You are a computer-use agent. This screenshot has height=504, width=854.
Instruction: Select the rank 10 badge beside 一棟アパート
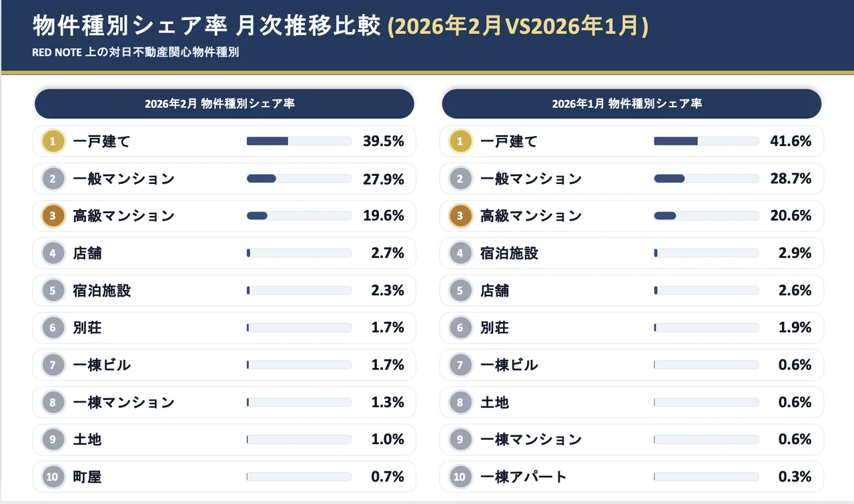tap(460, 477)
